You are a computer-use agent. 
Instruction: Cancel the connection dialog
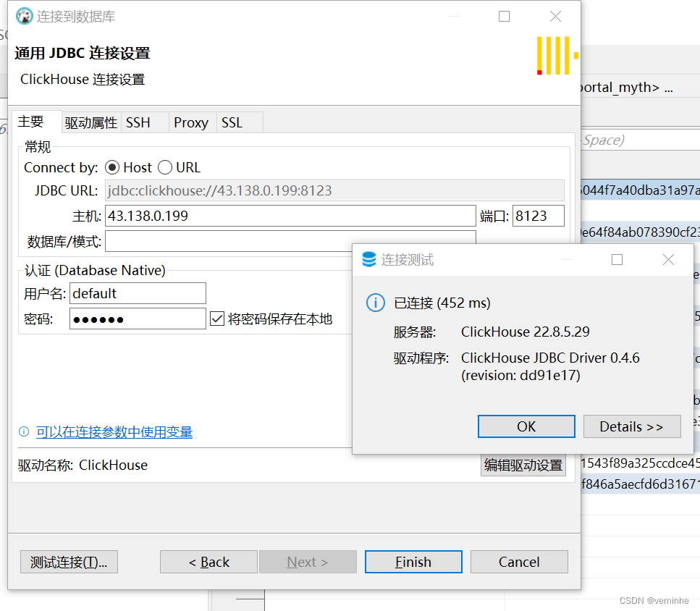pos(519,562)
